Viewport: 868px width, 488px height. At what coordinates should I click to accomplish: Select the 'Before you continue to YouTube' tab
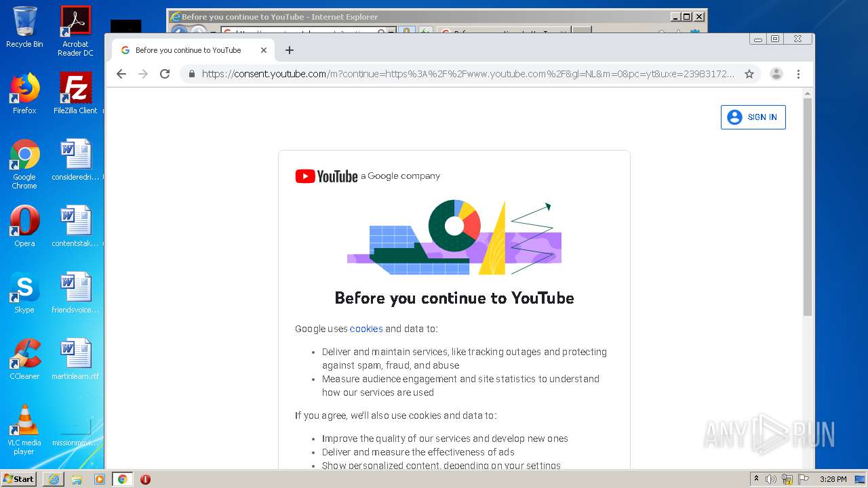tap(193, 50)
